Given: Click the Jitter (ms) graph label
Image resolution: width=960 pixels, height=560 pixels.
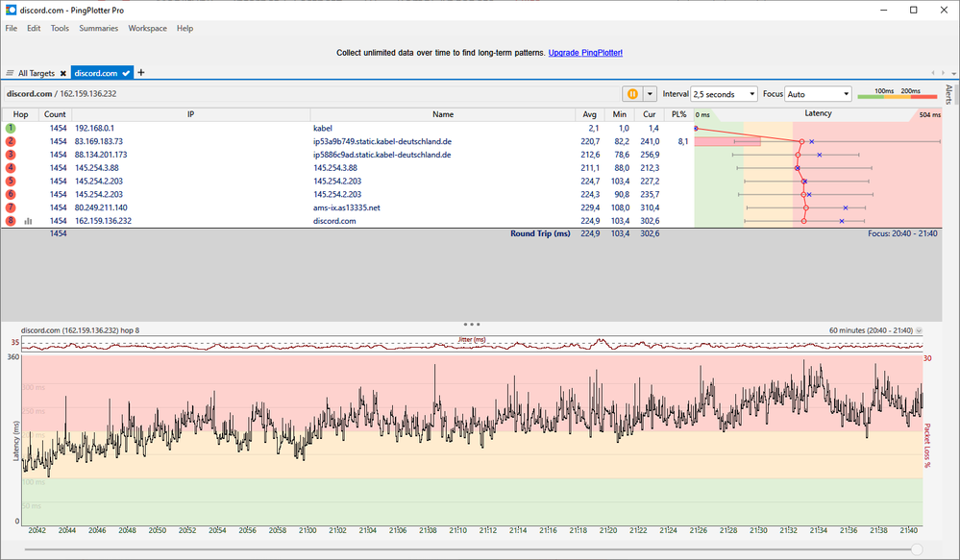Looking at the screenshot, I should [x=472, y=340].
